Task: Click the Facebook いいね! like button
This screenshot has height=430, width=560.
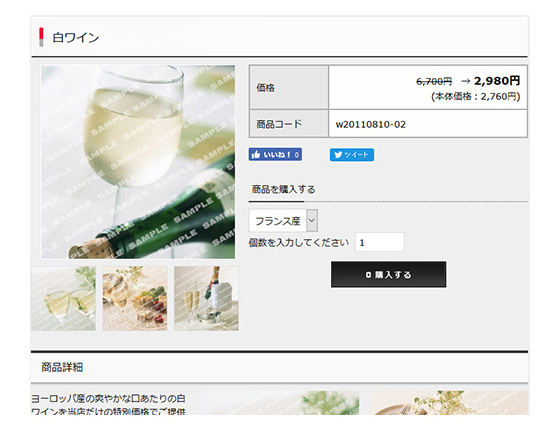Action: pos(275,154)
